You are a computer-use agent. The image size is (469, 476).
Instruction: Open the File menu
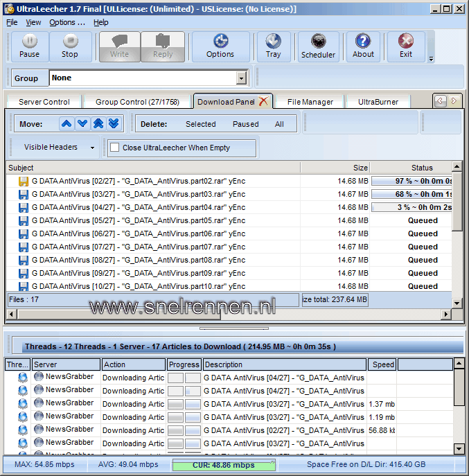tap(12, 22)
